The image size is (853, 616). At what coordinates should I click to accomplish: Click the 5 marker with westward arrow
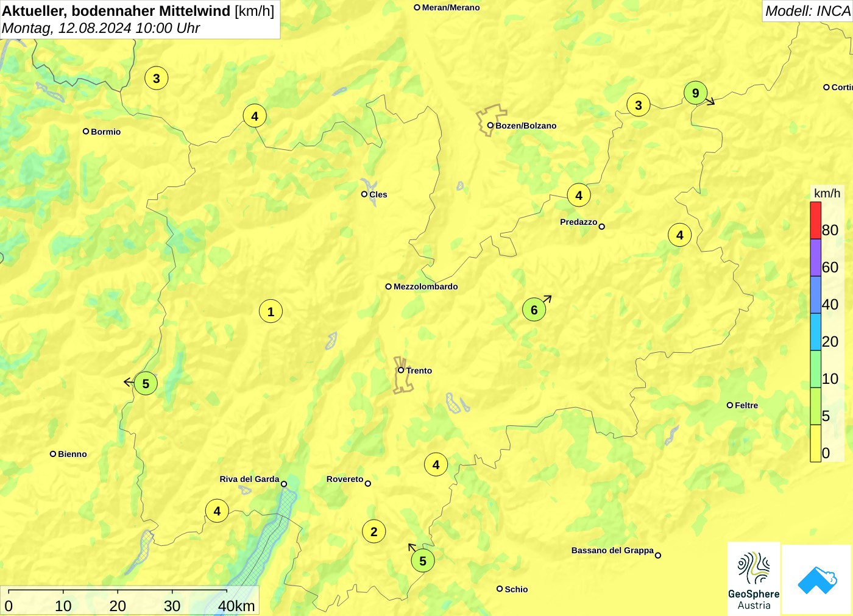pos(145,383)
